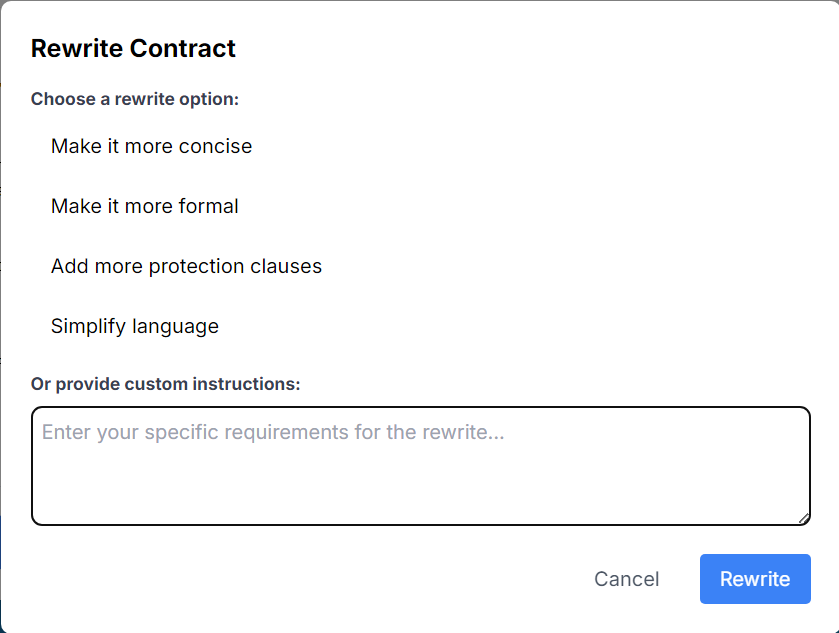The image size is (839, 633).
Task: Pick Add more protection clauses
Action: [186, 266]
